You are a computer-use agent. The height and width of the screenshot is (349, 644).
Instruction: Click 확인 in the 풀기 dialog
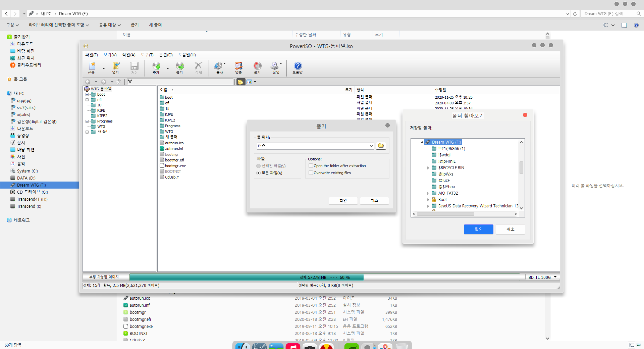[x=343, y=201]
